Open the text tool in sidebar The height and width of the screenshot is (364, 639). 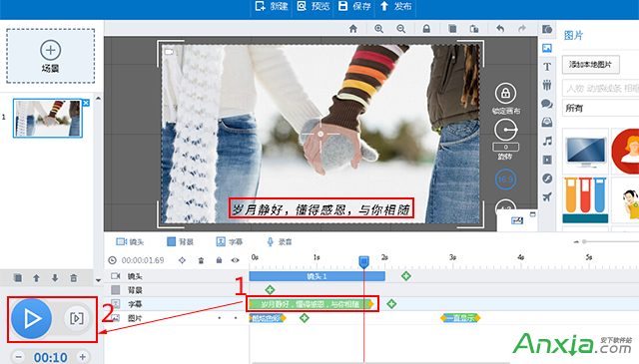coord(547,67)
